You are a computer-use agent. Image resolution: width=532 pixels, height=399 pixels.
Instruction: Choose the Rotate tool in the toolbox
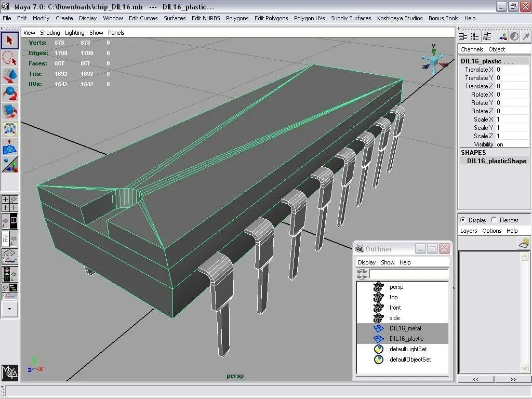[x=9, y=94]
